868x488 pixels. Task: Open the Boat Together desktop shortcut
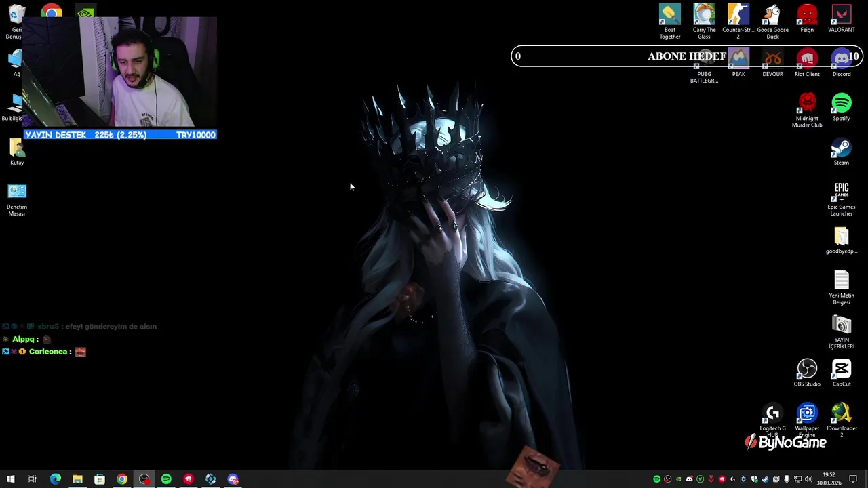coord(670,22)
